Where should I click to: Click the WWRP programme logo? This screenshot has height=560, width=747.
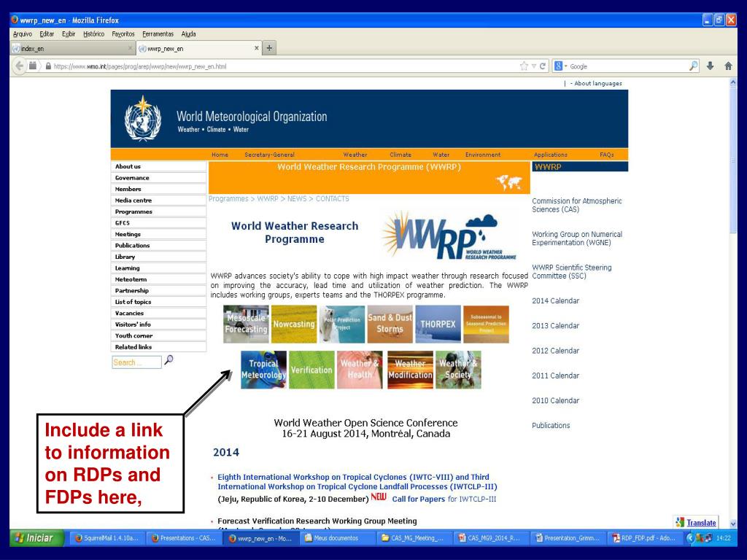(449, 236)
